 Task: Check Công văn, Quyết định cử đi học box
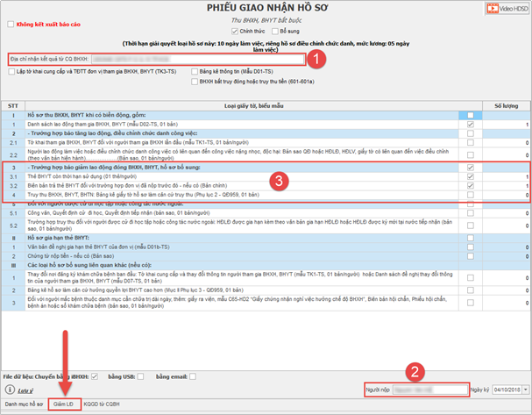(471, 213)
